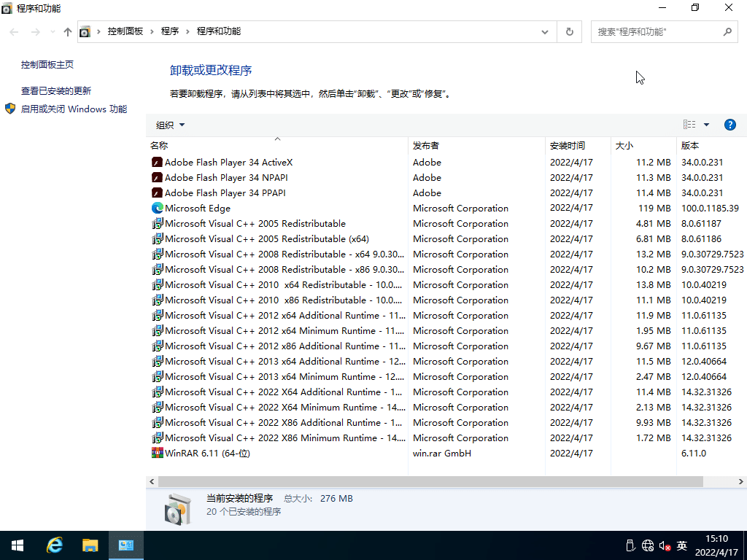
Task: Select the Microsoft Edge program icon
Action: pyautogui.click(x=157, y=209)
